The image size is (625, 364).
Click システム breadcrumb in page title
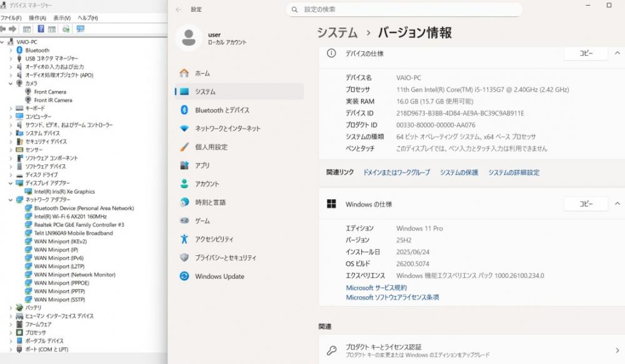337,32
